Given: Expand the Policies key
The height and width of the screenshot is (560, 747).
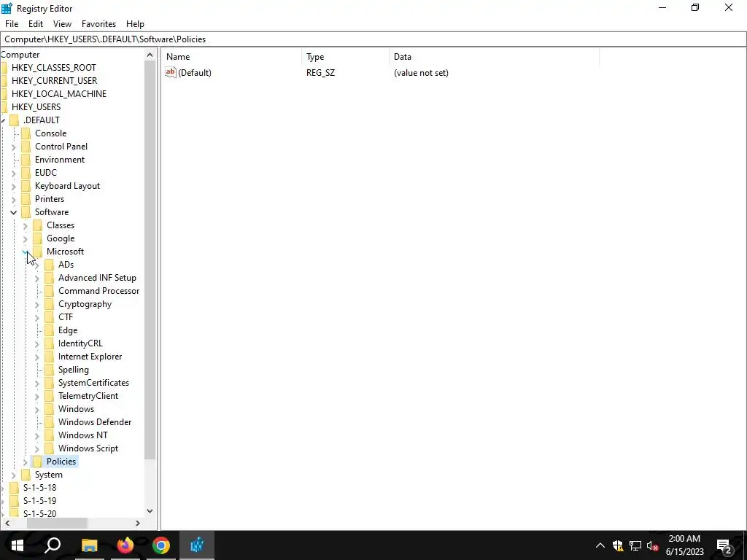Looking at the screenshot, I should coord(26,462).
